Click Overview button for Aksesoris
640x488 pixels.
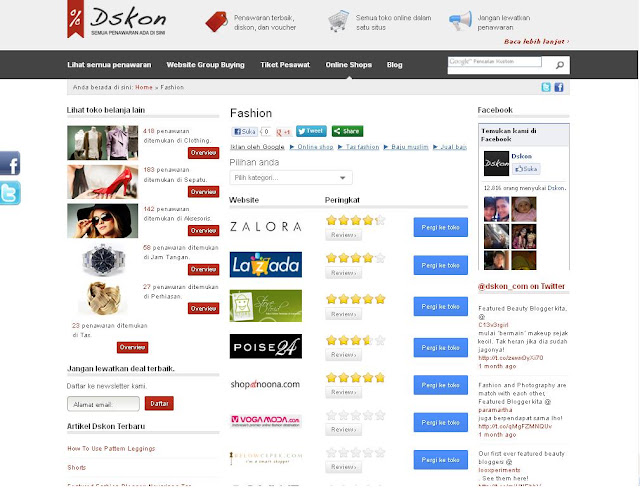pos(204,231)
